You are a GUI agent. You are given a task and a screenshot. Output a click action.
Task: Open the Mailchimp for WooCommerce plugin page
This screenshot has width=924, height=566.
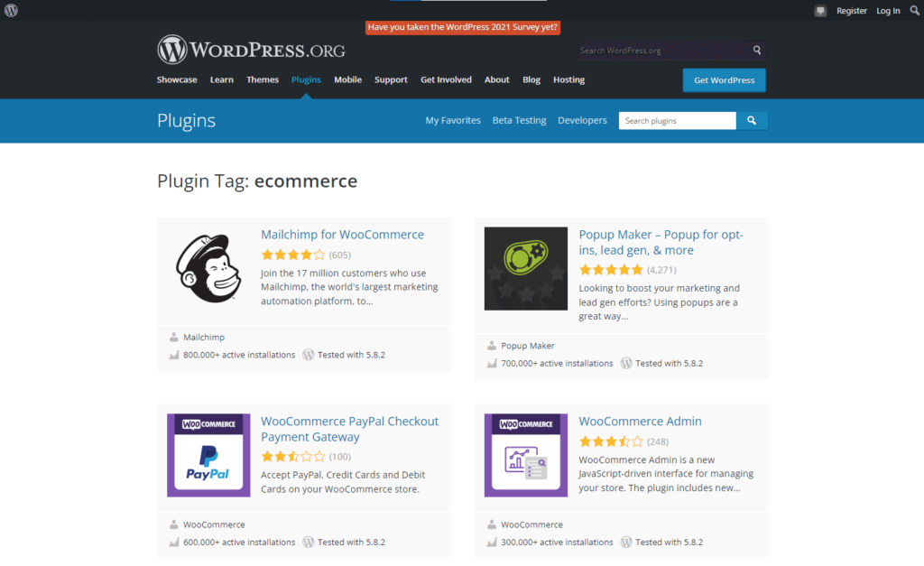pyautogui.click(x=342, y=234)
